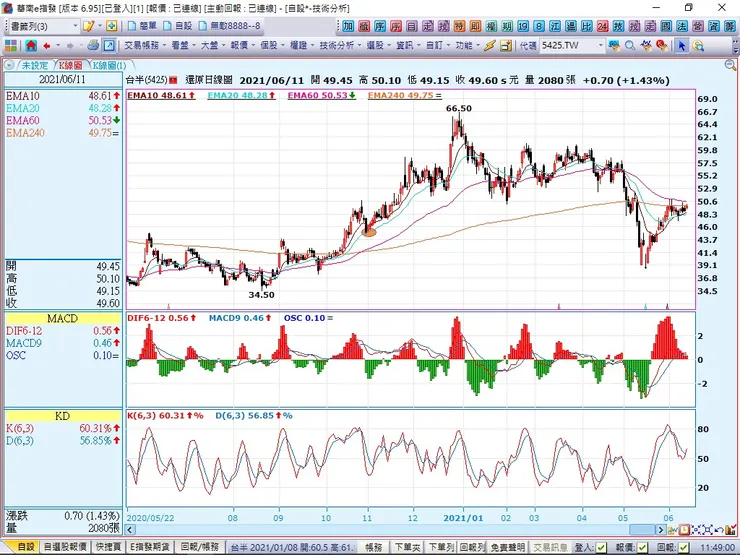Click the 2021/06/11 date header
Viewport: 740px width, 555px height.
(x=62, y=79)
